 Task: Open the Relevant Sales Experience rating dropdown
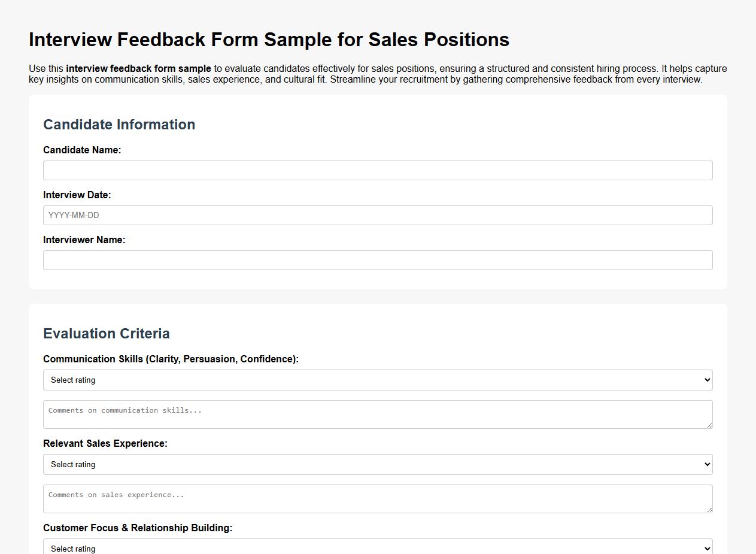point(378,464)
